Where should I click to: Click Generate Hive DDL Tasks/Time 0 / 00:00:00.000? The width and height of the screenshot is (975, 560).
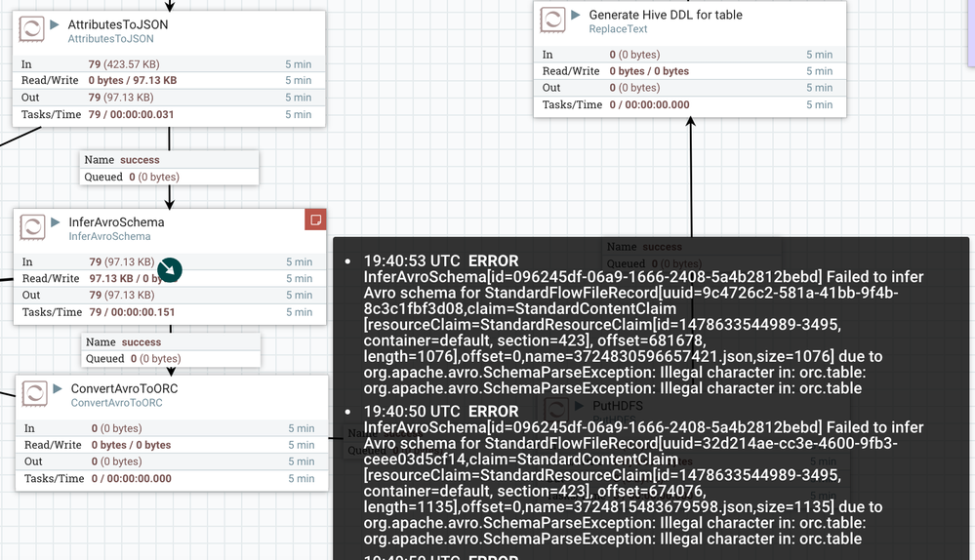tap(649, 104)
